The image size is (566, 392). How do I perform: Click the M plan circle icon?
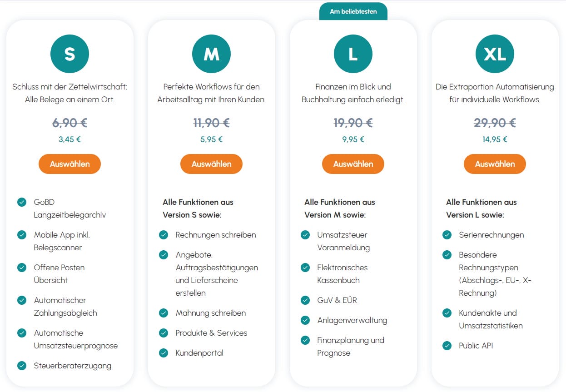(211, 54)
